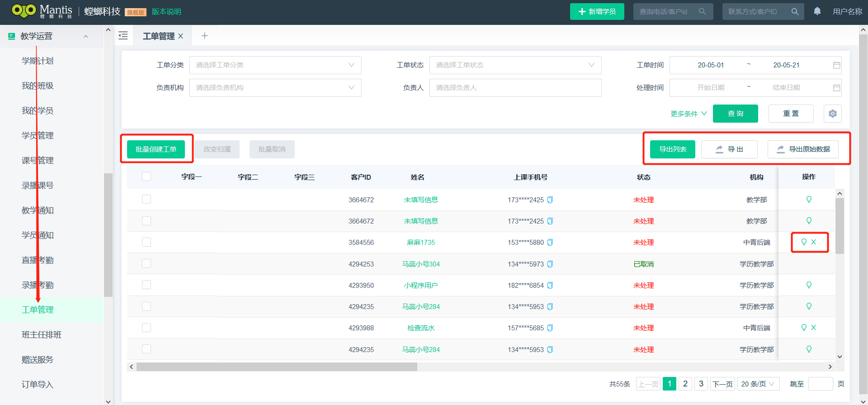
Task: Click the 负责人 input field
Action: (515, 88)
